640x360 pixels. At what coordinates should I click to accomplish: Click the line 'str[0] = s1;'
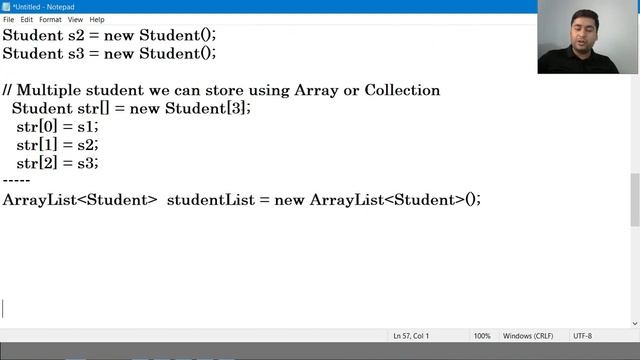(x=58, y=127)
